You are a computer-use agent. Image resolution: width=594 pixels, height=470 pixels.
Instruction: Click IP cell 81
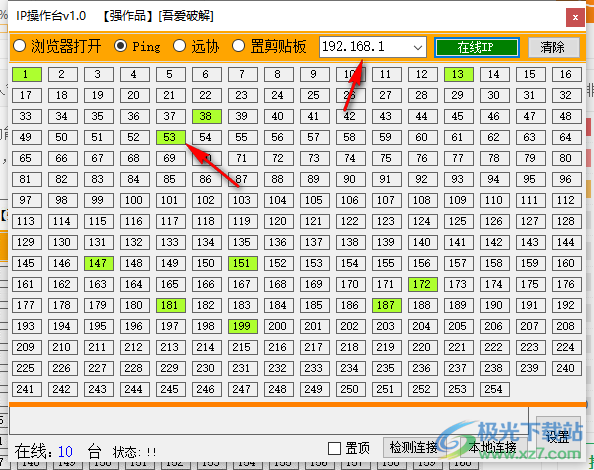coord(27,179)
